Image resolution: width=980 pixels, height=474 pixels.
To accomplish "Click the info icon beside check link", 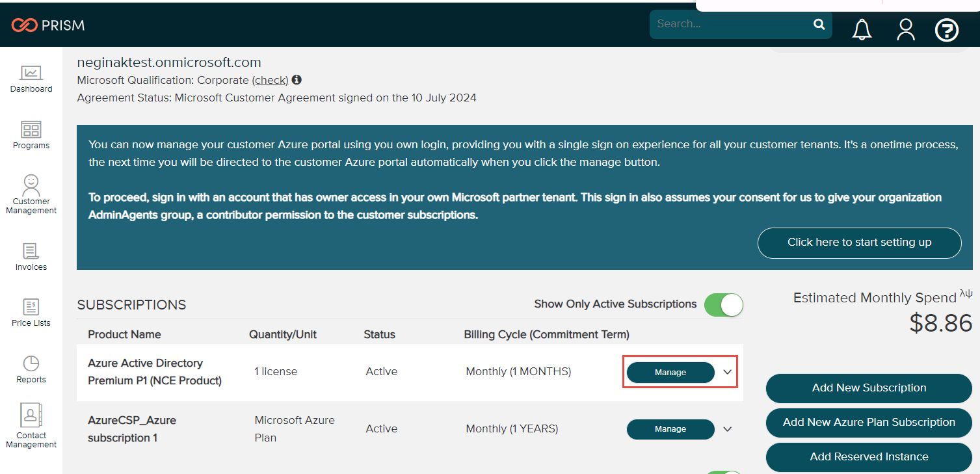I will [x=297, y=80].
